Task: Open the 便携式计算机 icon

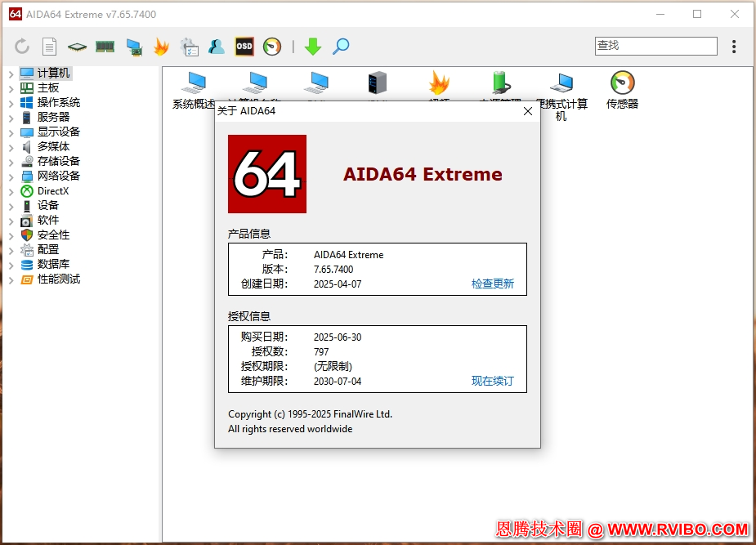Action: (561, 96)
